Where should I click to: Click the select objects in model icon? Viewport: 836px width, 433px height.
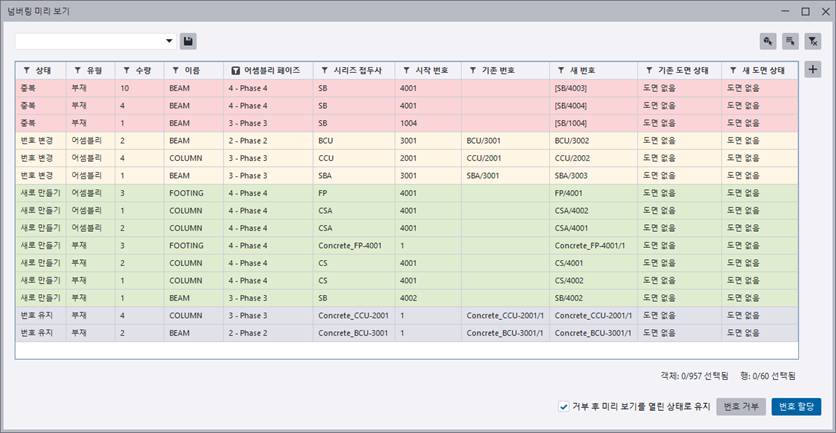pos(767,41)
